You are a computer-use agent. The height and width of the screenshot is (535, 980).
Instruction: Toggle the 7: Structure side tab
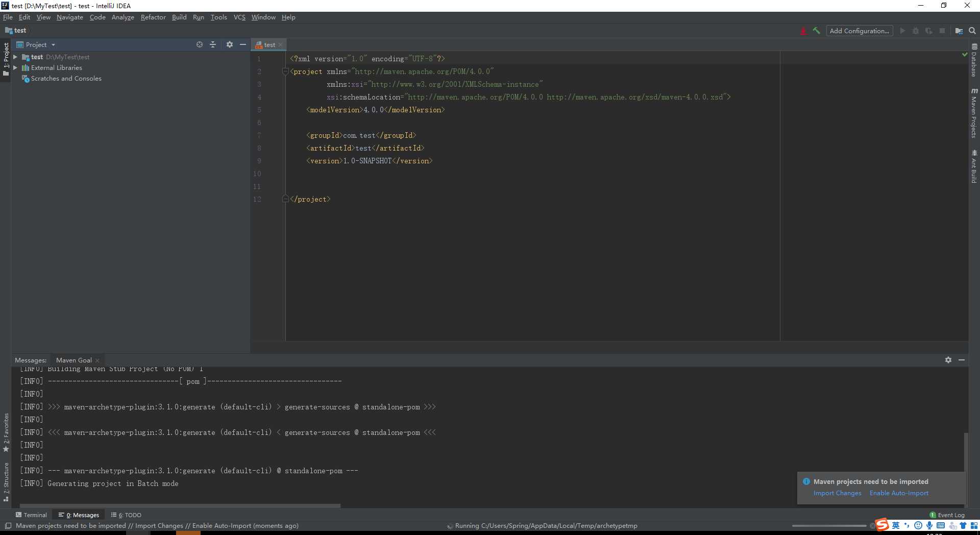click(6, 482)
